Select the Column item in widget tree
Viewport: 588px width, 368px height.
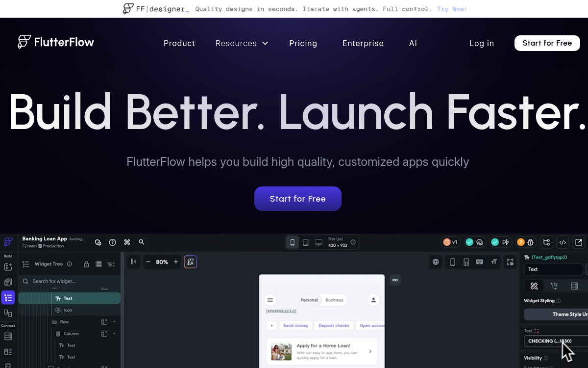pyautogui.click(x=67, y=334)
